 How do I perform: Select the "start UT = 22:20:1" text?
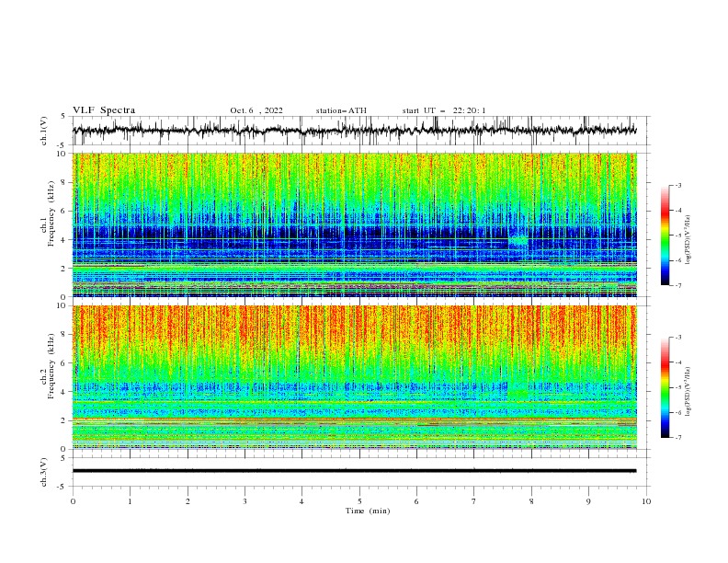444,110
